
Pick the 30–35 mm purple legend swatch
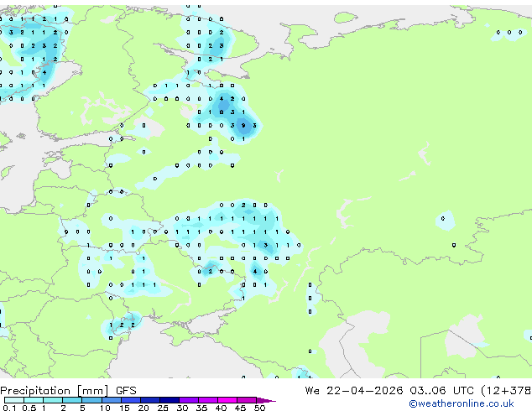[189, 400]
